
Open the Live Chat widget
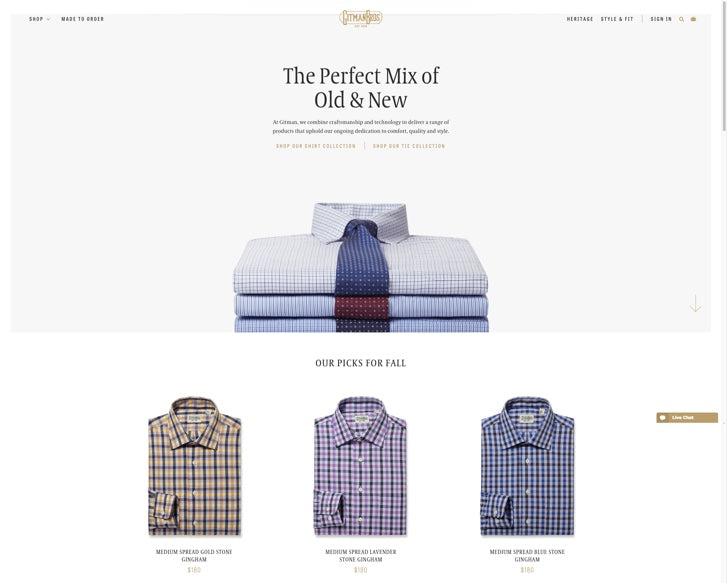coord(687,417)
